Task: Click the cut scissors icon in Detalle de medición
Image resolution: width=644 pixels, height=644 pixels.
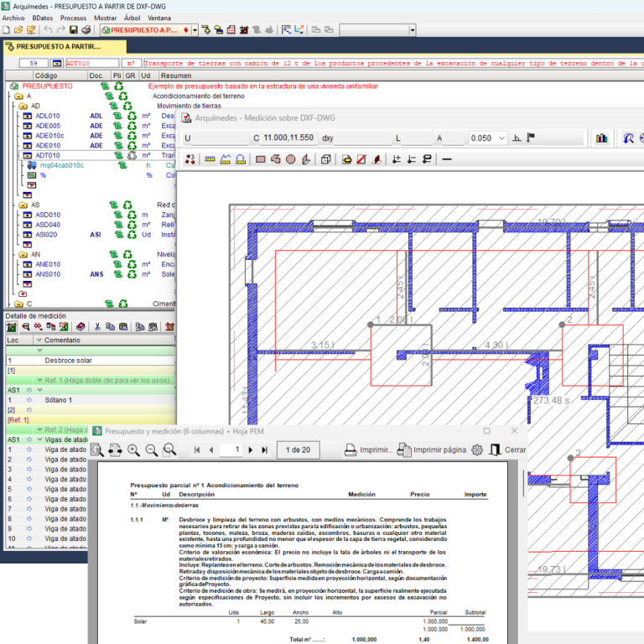Action: pyautogui.click(x=97, y=326)
